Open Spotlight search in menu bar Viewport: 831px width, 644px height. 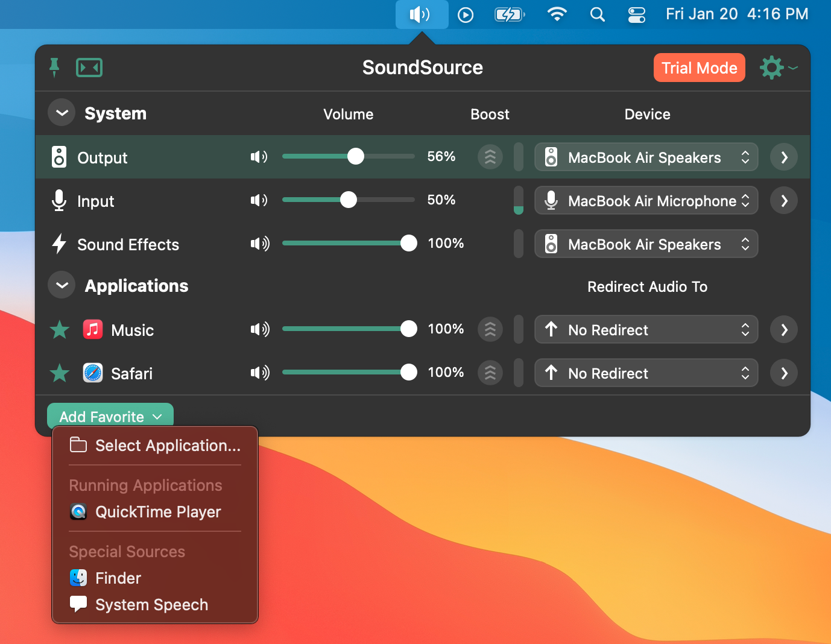(x=597, y=14)
